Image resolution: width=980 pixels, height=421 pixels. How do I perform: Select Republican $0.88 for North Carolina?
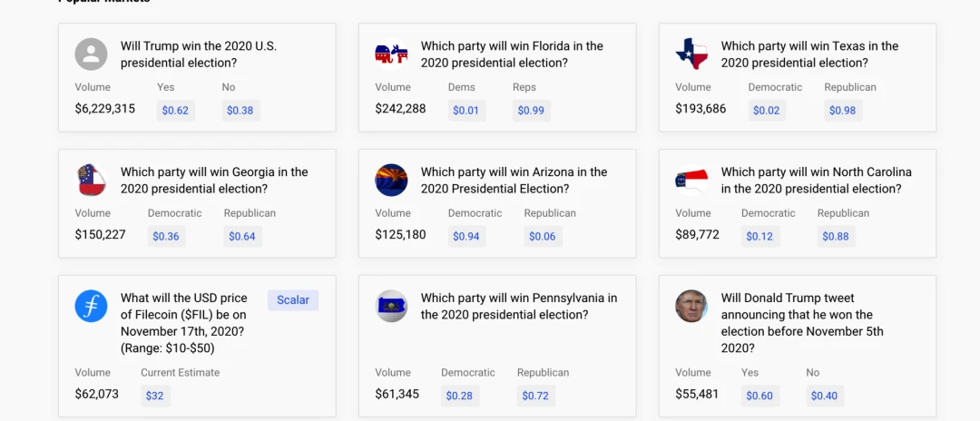837,236
